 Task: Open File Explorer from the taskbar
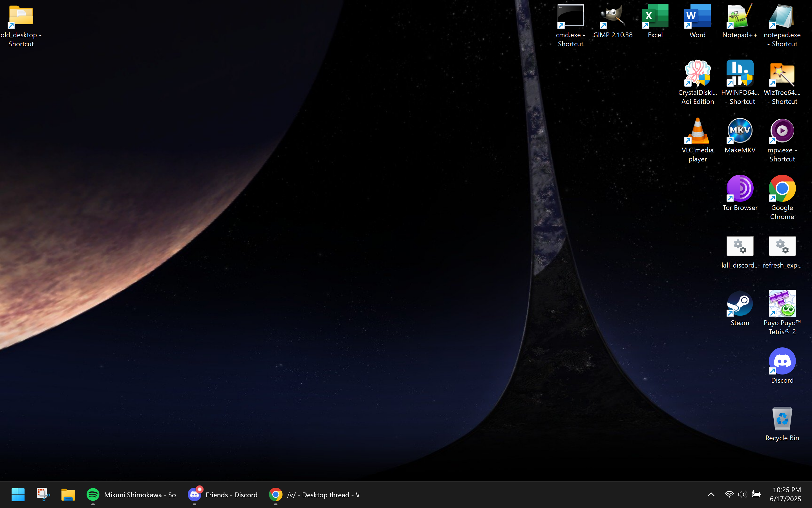pyautogui.click(x=68, y=494)
